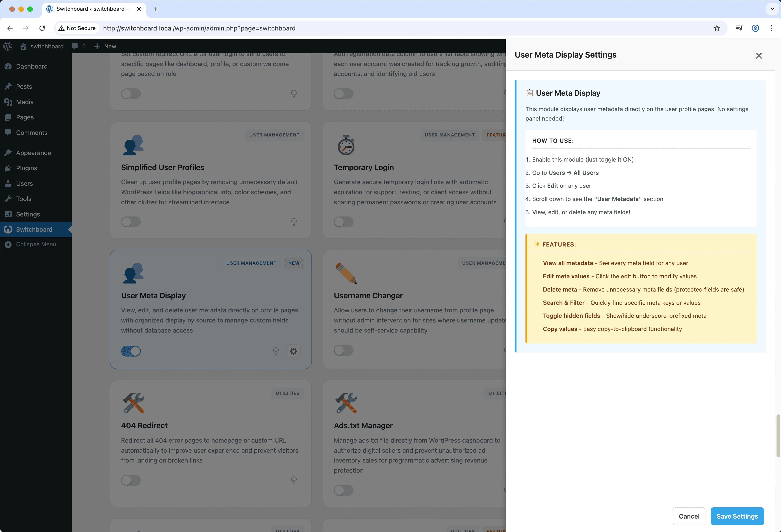
Task: Click the User Meta Display settings gear
Action: 293,351
